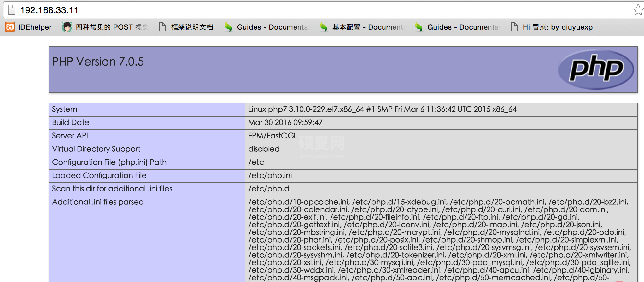The width and height of the screenshot is (644, 282).
Task: Open the Hi 冒菜: by qiuyuexp bookmark
Action: tap(558, 27)
